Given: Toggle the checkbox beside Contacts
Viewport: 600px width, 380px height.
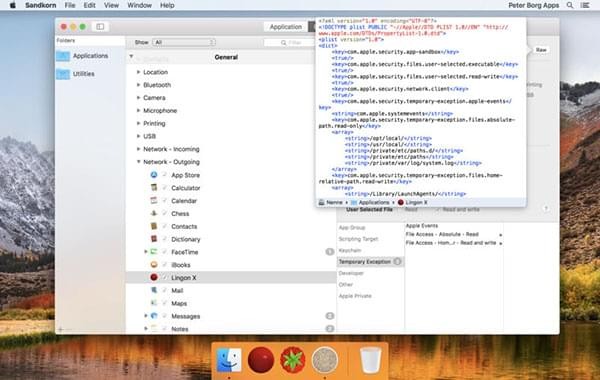Looking at the screenshot, I should point(165,226).
